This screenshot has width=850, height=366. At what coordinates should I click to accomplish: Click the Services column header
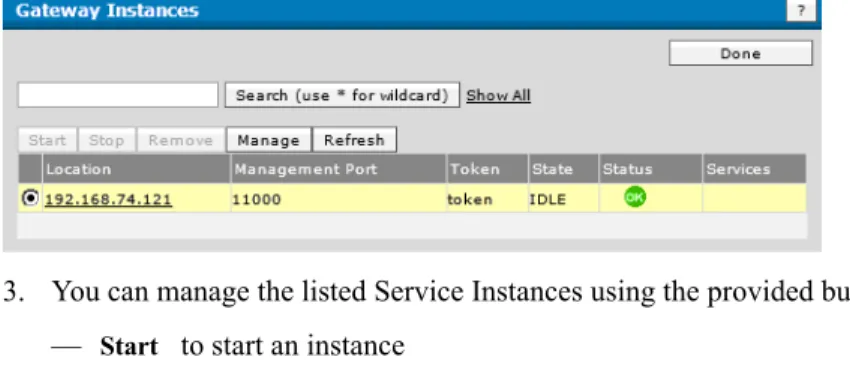click(x=755, y=169)
